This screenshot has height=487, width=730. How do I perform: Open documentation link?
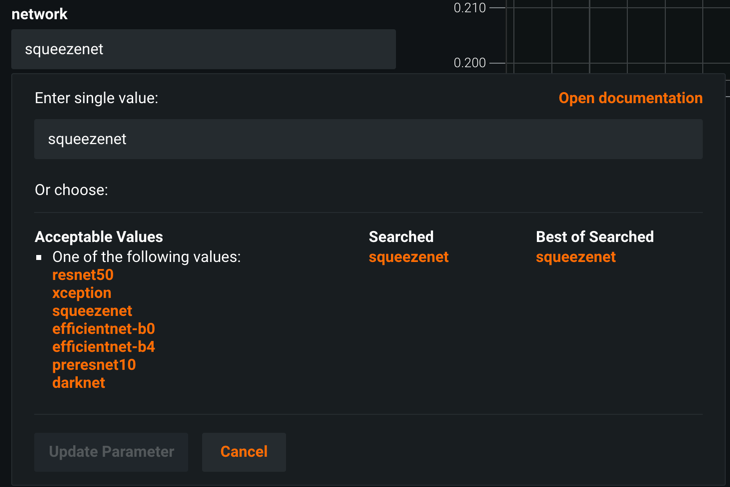[630, 98]
